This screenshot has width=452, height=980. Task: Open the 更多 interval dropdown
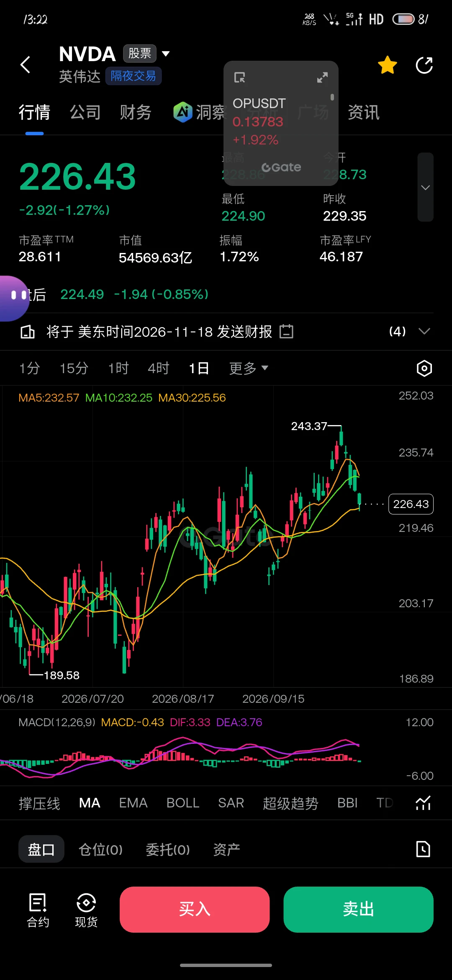click(249, 368)
